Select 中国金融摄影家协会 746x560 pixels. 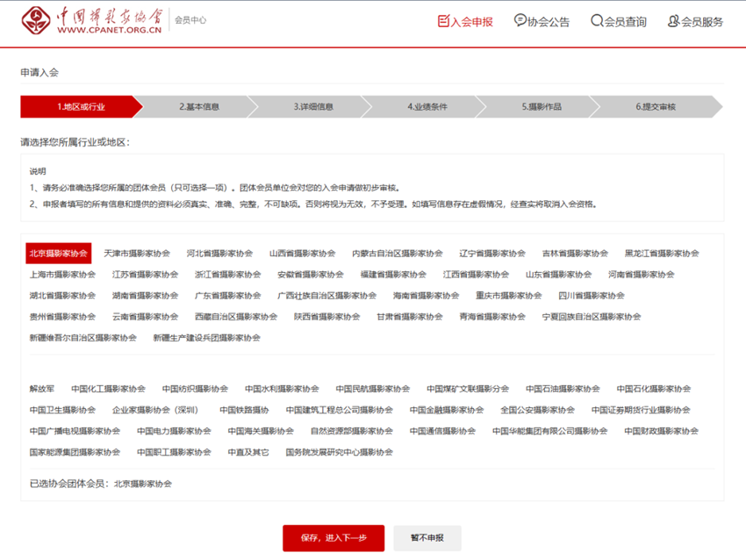coord(447,410)
